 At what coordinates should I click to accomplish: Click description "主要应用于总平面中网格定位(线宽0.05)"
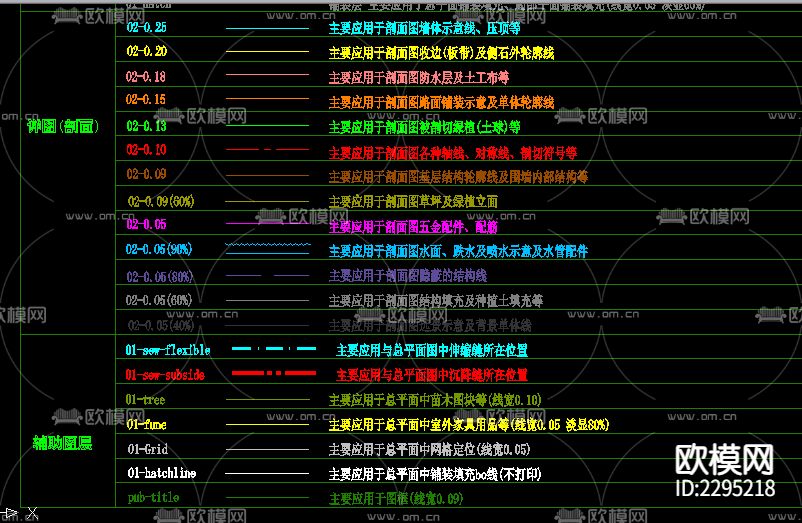[x=429, y=449]
